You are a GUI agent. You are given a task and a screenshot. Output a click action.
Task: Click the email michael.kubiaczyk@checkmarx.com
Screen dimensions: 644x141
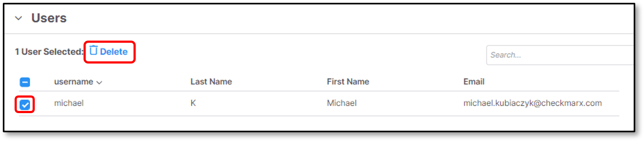coord(533,103)
